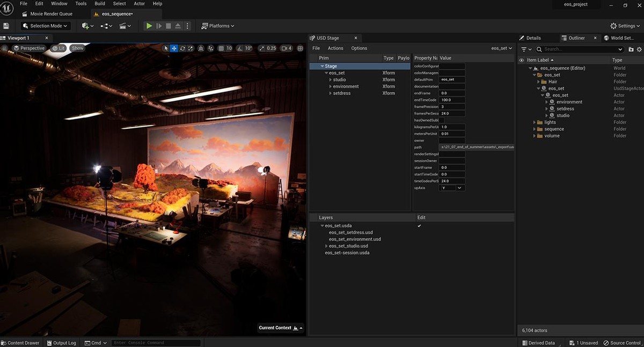Select the rotate gizmo tool
The height and width of the screenshot is (347, 644).
pyautogui.click(x=182, y=48)
